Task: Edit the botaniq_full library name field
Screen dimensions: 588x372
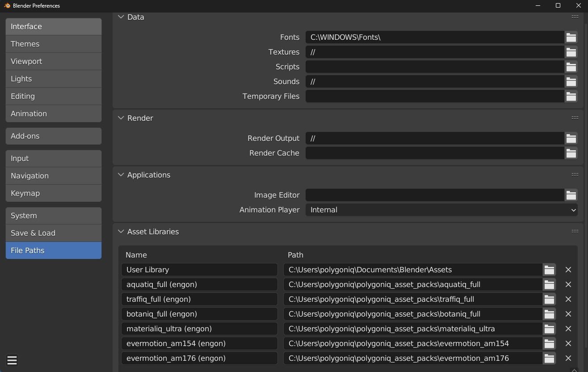Action: point(199,314)
